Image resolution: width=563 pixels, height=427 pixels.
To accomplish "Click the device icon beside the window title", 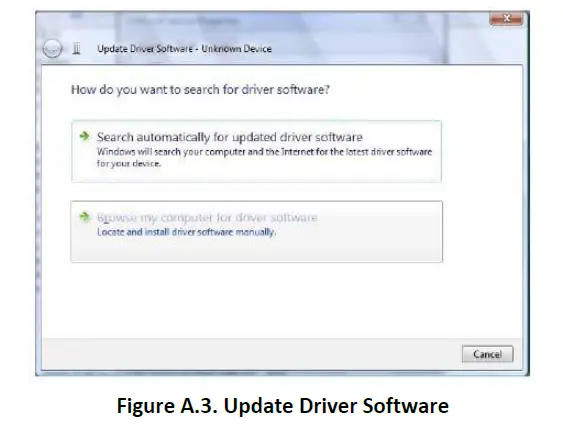I will pos(76,48).
